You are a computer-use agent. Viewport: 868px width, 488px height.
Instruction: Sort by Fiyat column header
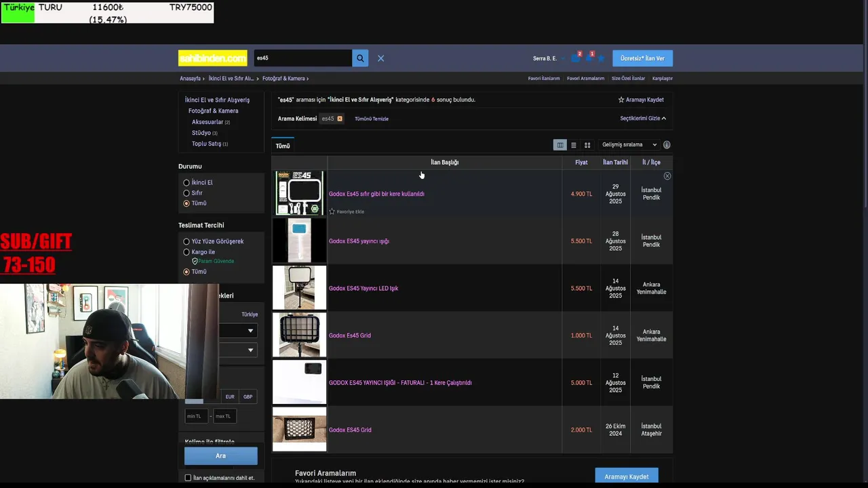(581, 163)
